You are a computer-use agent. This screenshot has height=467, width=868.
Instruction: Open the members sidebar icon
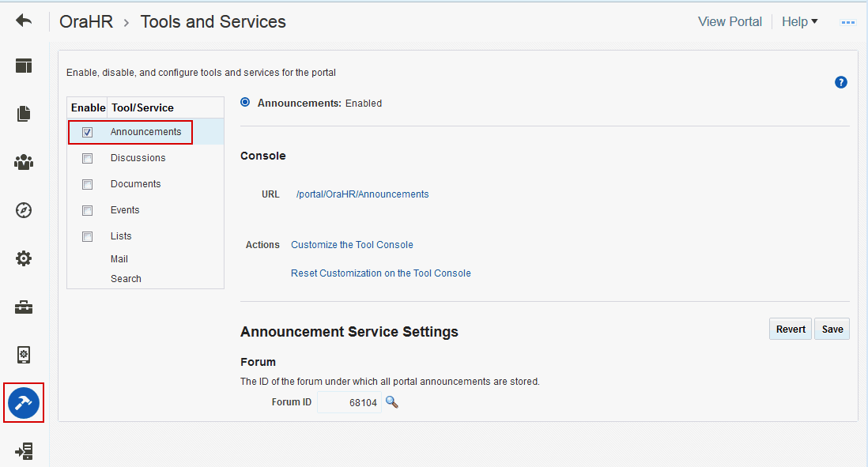click(x=24, y=162)
